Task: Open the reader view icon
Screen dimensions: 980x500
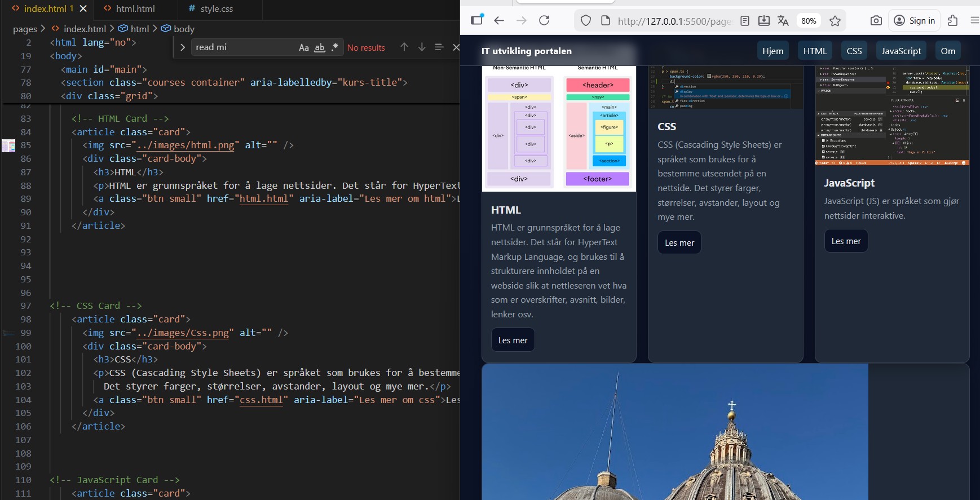Action: (x=745, y=21)
